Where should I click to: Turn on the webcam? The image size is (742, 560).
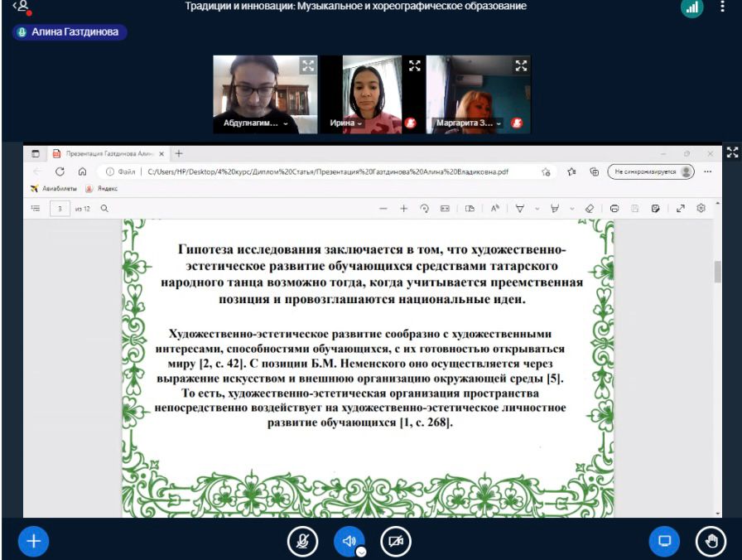click(396, 541)
